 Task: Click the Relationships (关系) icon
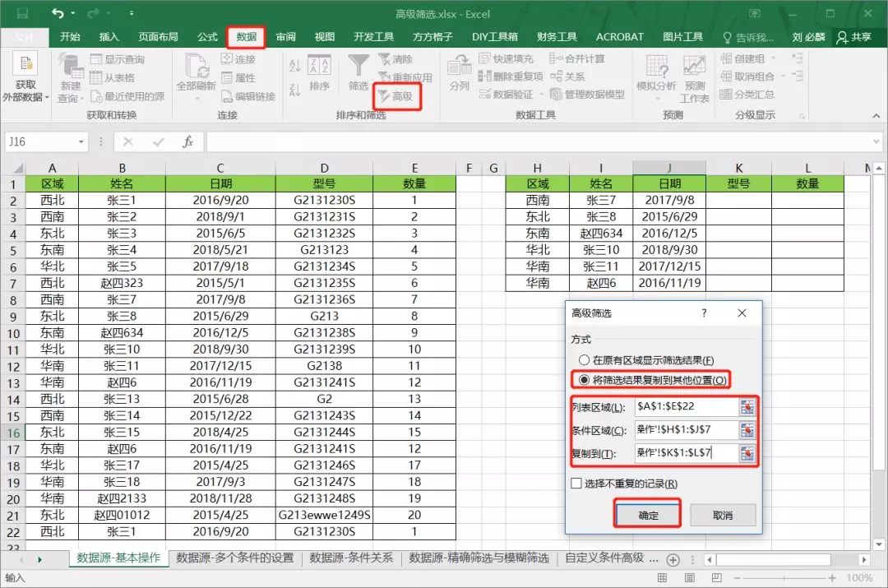pos(556,76)
